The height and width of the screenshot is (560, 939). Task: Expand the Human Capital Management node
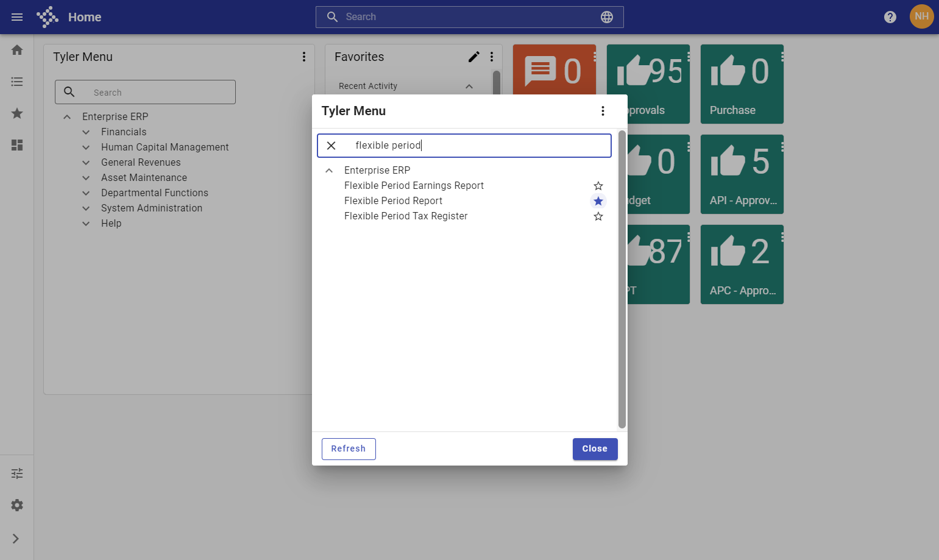pyautogui.click(x=86, y=147)
